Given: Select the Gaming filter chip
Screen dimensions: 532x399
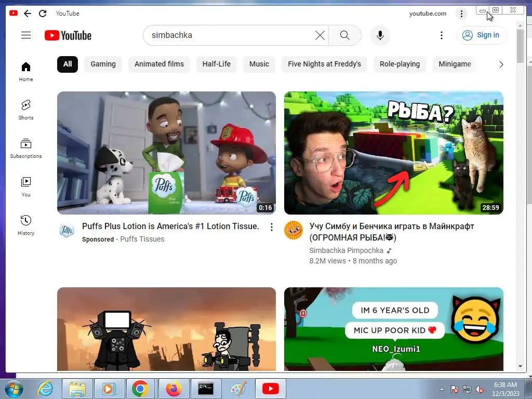Looking at the screenshot, I should pyautogui.click(x=103, y=64).
